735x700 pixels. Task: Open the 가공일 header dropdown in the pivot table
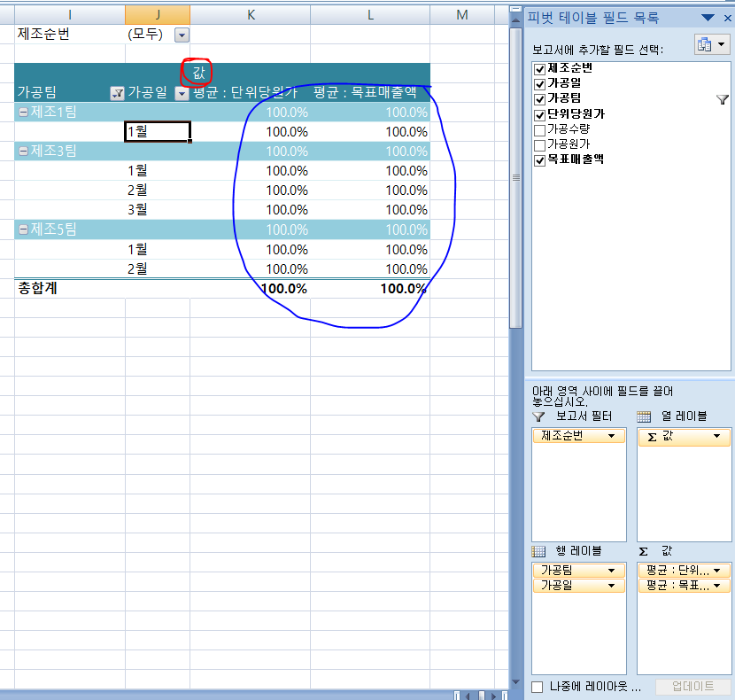[x=182, y=93]
